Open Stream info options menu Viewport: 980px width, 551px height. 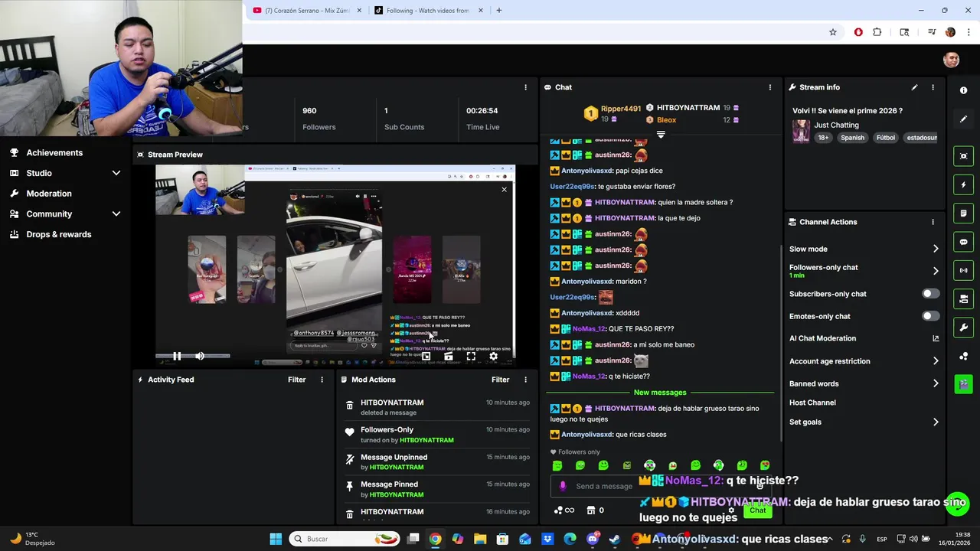[x=933, y=87]
